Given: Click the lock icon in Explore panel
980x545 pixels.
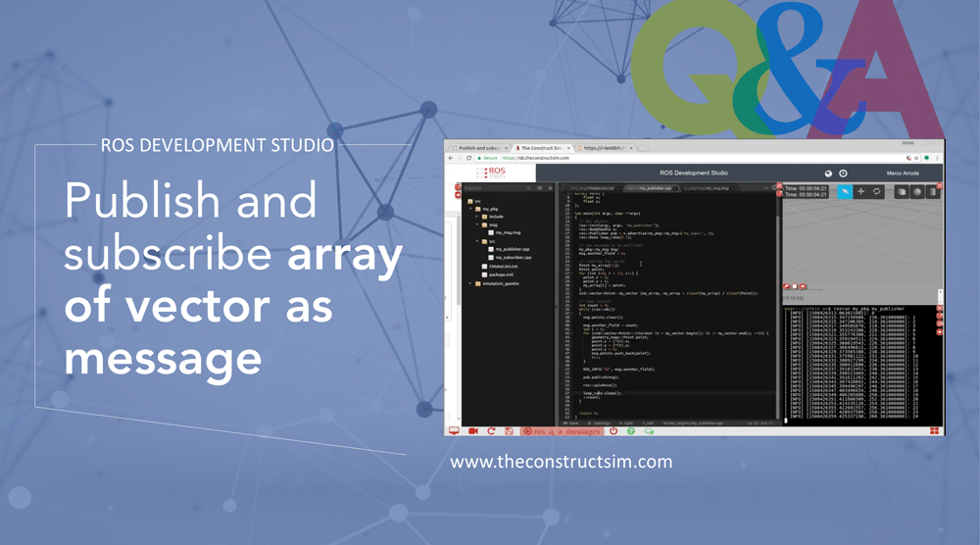Looking at the screenshot, I should coord(551,188).
